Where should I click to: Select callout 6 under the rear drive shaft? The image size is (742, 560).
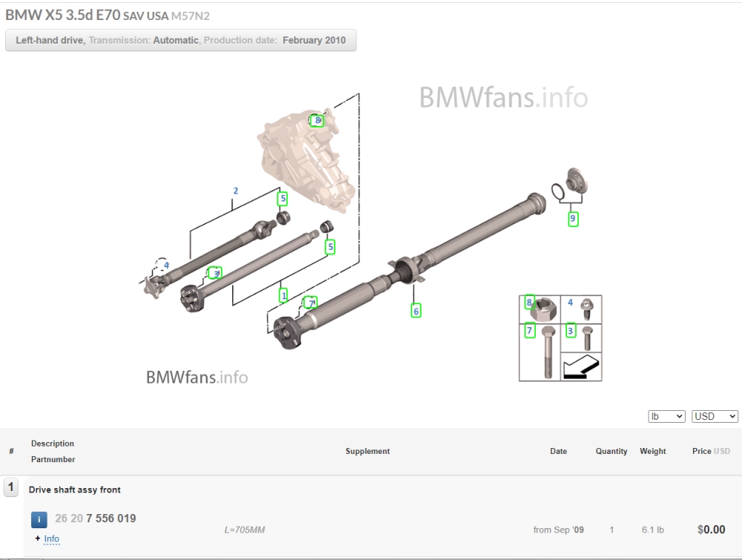tap(416, 311)
